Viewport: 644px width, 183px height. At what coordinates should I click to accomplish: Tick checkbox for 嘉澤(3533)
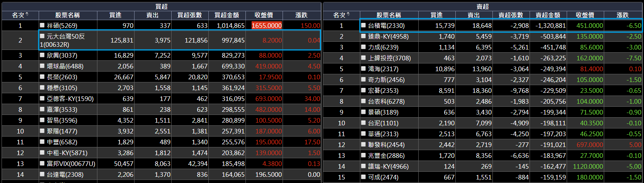click(x=42, y=109)
